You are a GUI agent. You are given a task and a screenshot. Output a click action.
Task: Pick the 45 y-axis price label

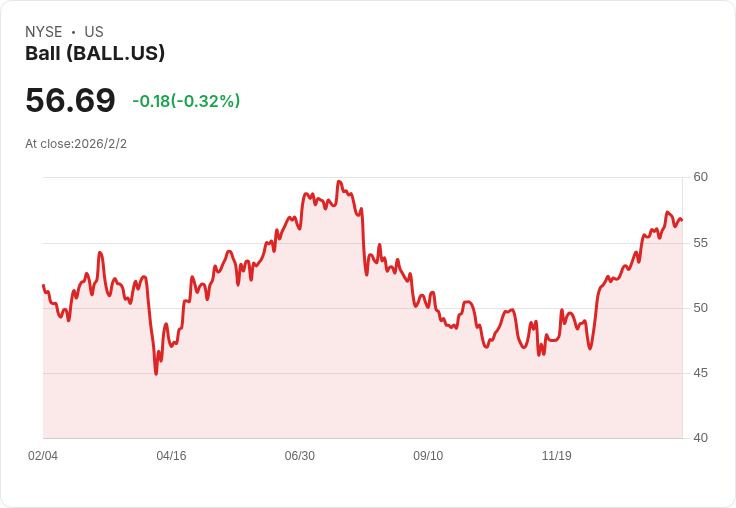(701, 372)
